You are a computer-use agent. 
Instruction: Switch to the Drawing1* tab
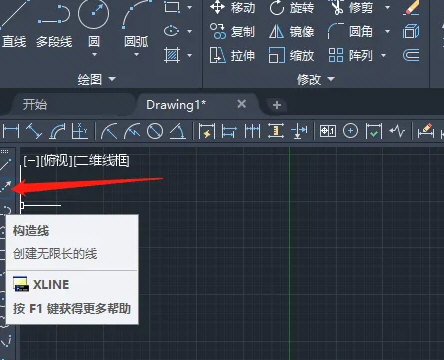pos(176,105)
